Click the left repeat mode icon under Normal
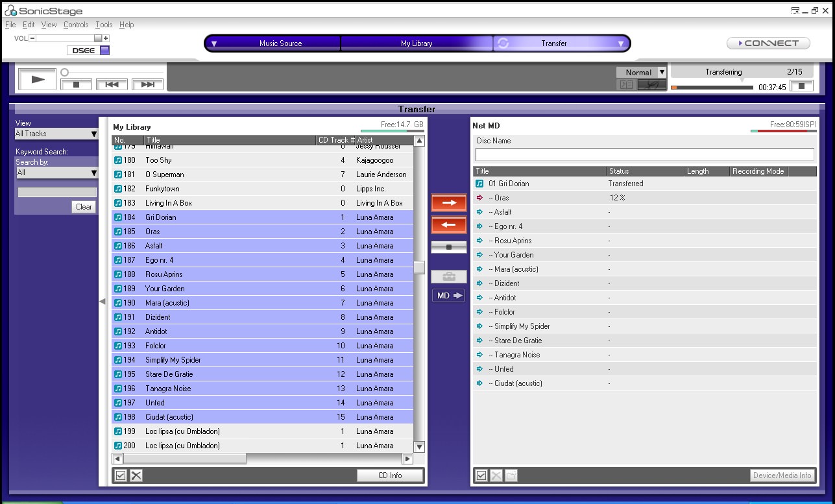The height and width of the screenshot is (504, 835). (x=626, y=84)
